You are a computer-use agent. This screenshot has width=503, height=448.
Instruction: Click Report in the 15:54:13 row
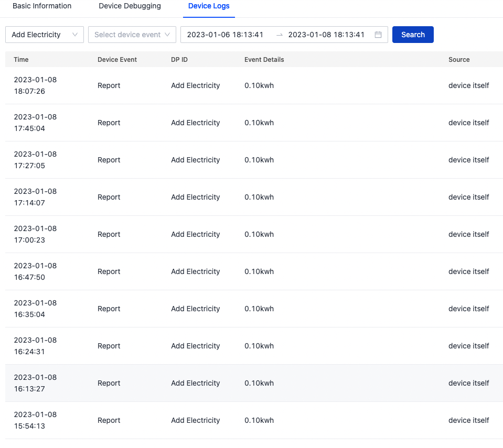click(109, 420)
